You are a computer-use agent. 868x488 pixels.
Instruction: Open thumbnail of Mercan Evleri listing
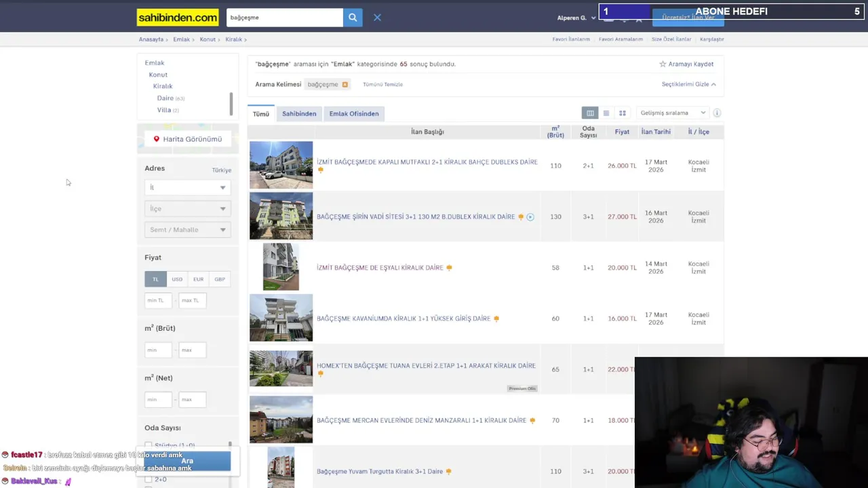point(281,420)
